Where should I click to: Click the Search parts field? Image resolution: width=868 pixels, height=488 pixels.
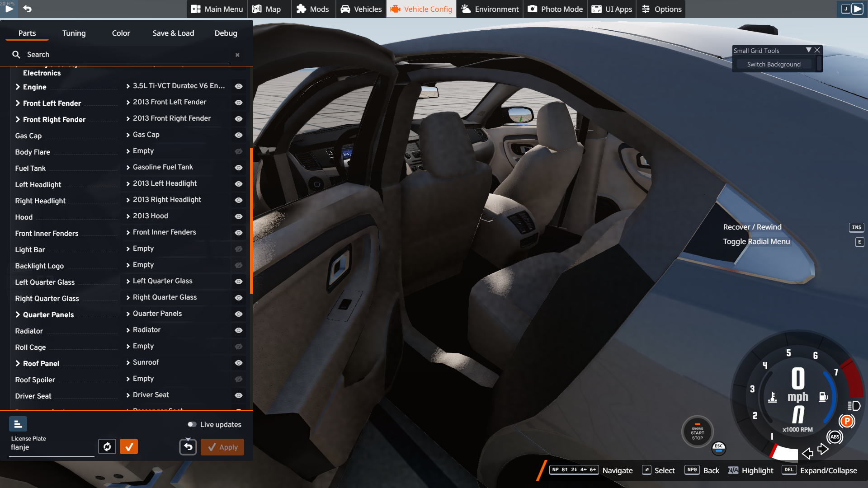pos(127,55)
